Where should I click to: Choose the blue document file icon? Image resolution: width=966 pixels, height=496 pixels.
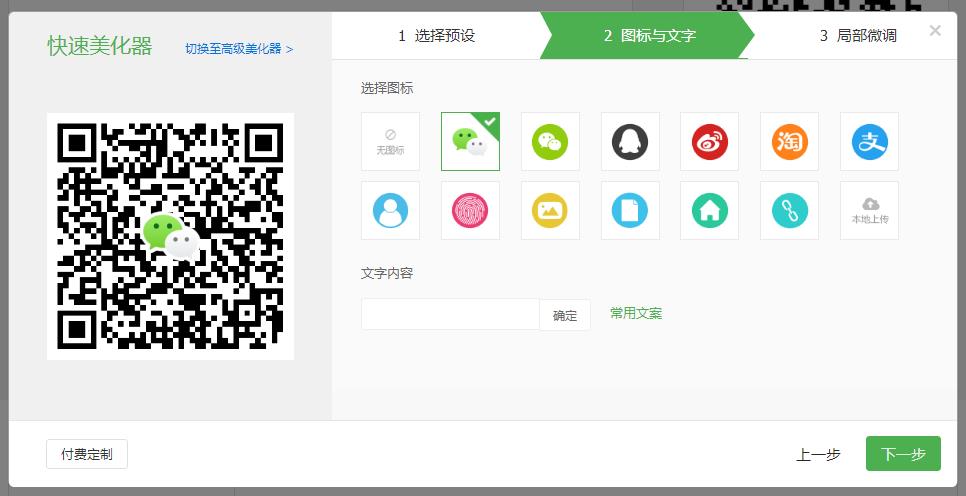(x=630, y=211)
